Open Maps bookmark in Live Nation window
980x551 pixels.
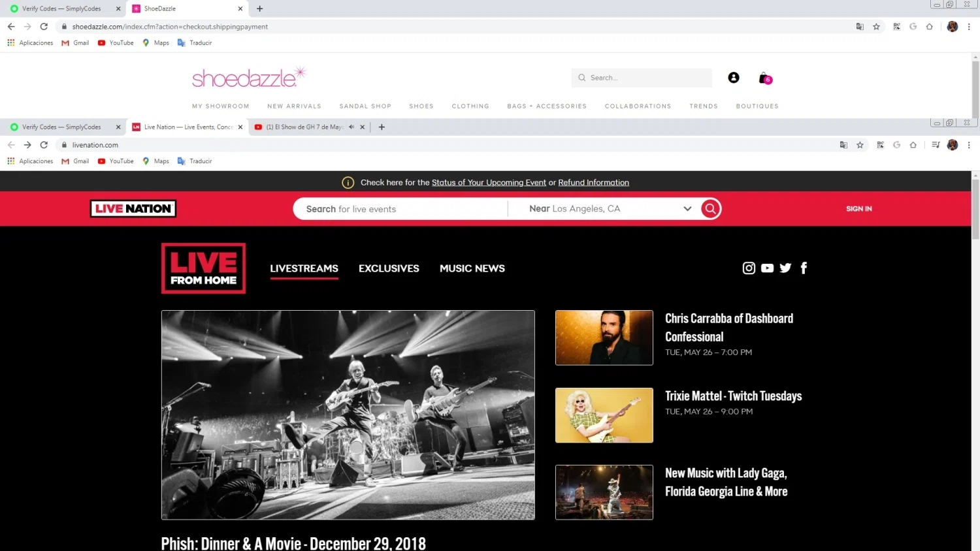click(x=156, y=161)
